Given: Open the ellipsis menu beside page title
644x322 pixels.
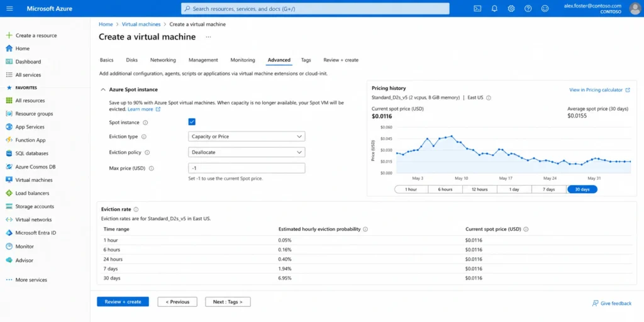Looking at the screenshot, I should click(x=208, y=37).
